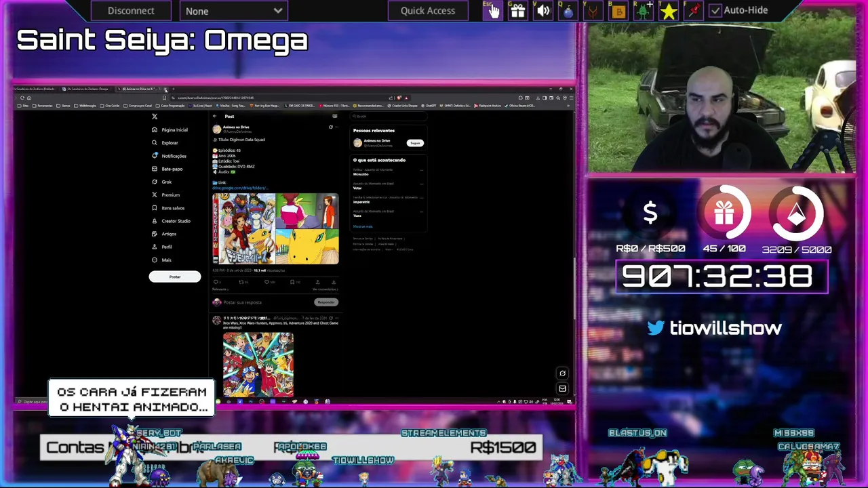Viewport: 868px width, 488px height.
Task: Toggle the speaker sound icon
Action: tap(542, 10)
